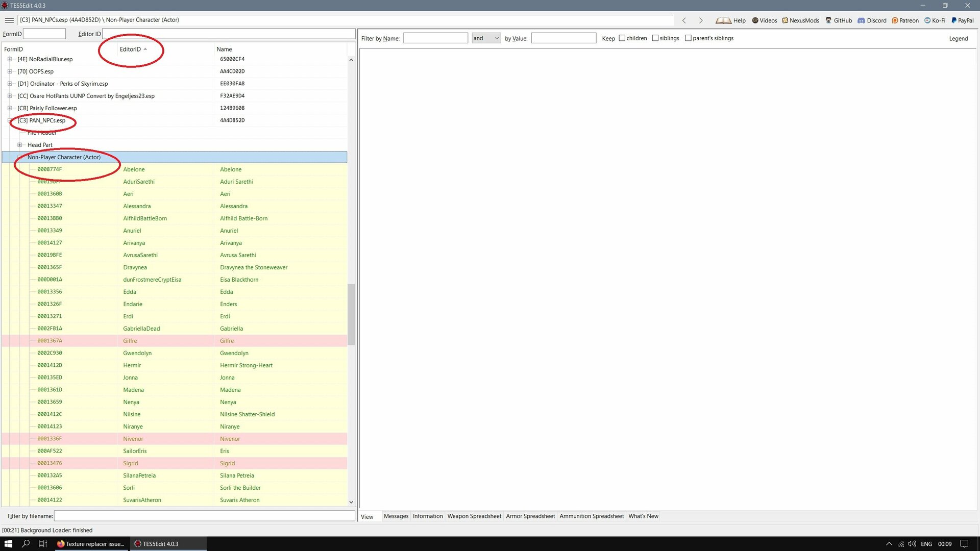980x551 pixels.
Task: Open the hamburger main menu icon
Action: 9,20
